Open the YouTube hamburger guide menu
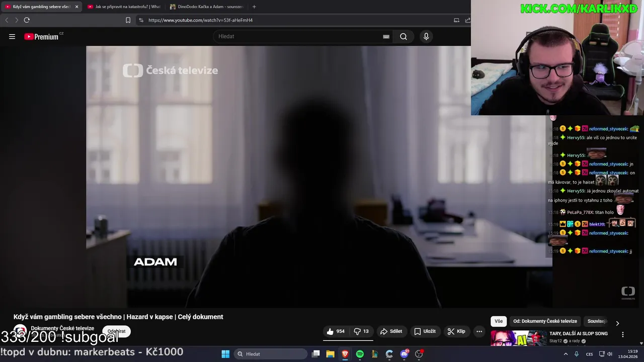Viewport: 644px width, 362px height. 12,36
